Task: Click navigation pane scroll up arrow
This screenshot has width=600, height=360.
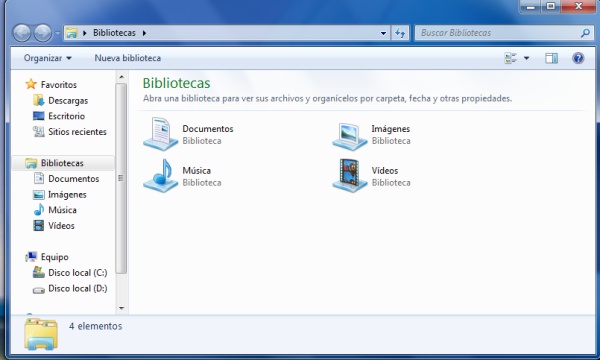Action: (x=121, y=77)
